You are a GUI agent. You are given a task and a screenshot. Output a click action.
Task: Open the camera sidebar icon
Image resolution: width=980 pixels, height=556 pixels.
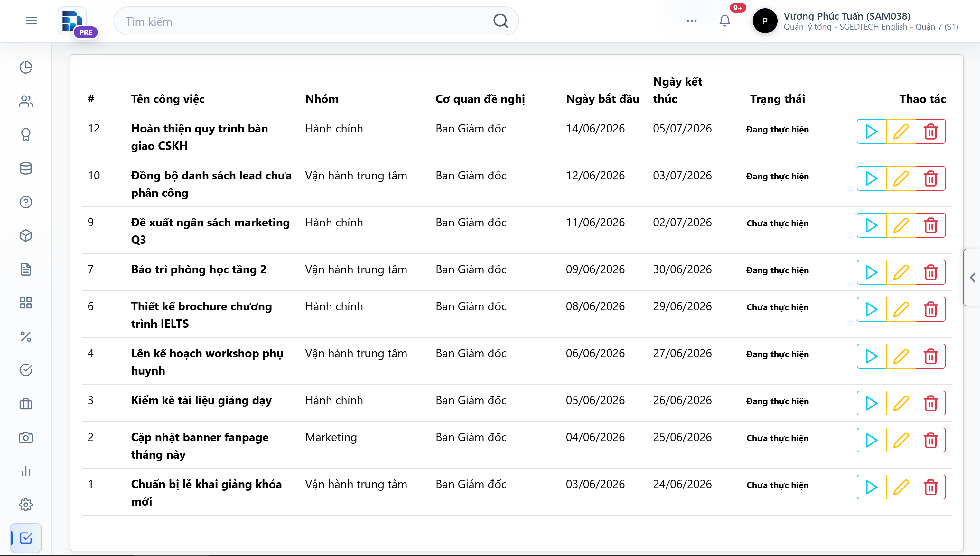click(26, 437)
